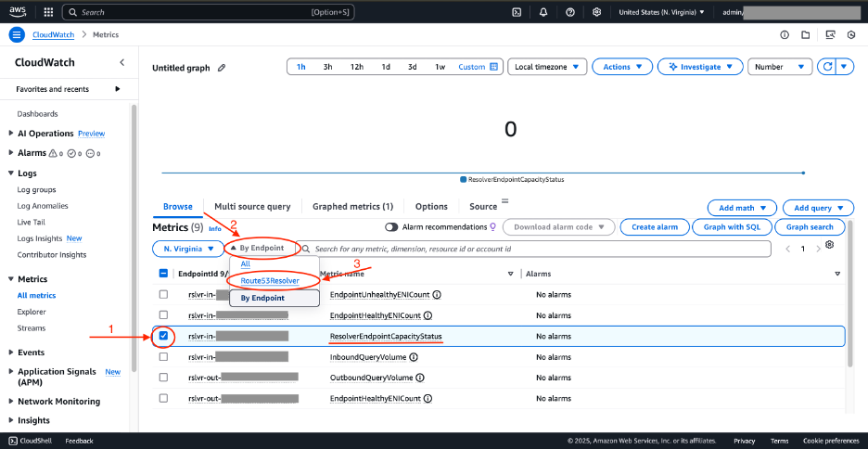This screenshot has height=449, width=868.
Task: Check the rslvr-out EndpointHealthyENICount row checkbox
Action: [x=163, y=398]
